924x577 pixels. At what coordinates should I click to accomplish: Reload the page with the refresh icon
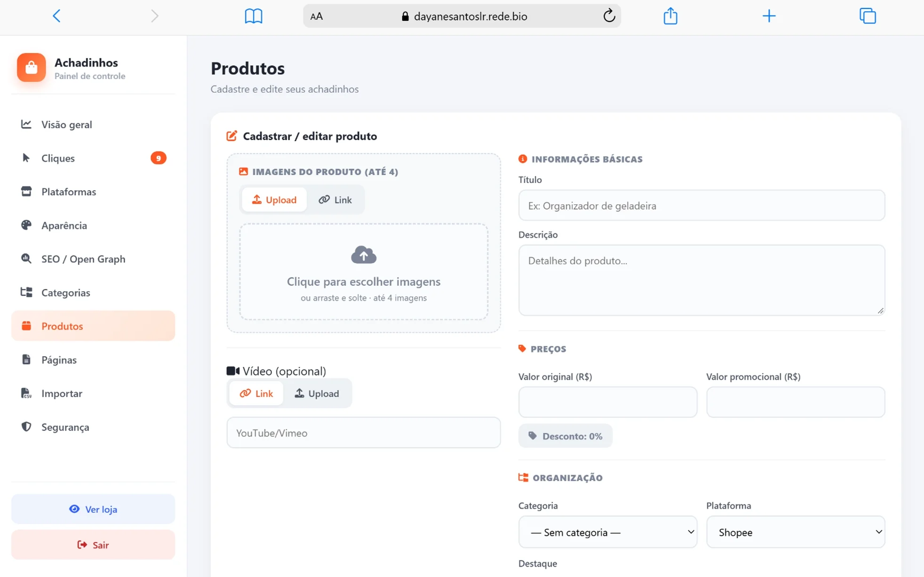coord(609,16)
